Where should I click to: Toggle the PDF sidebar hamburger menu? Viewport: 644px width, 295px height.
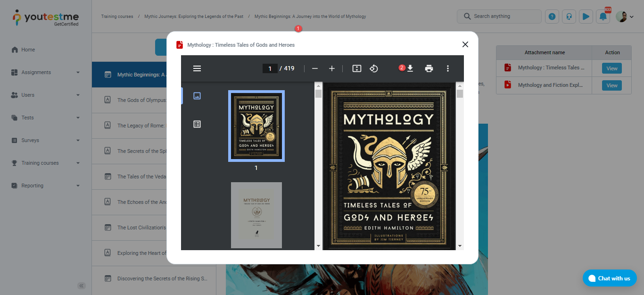coord(197,68)
